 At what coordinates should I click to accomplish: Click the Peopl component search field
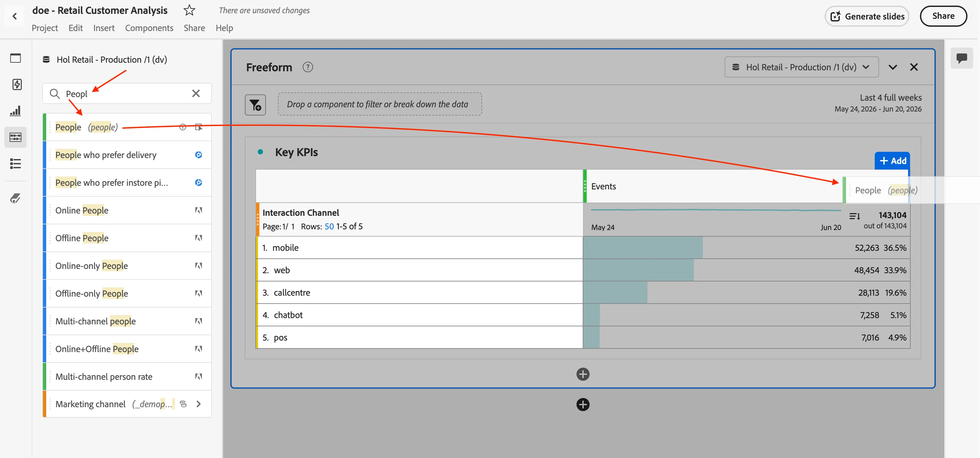coord(127,94)
